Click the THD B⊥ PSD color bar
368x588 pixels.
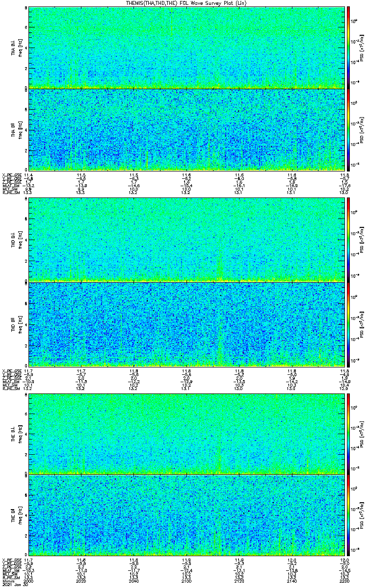348,240
